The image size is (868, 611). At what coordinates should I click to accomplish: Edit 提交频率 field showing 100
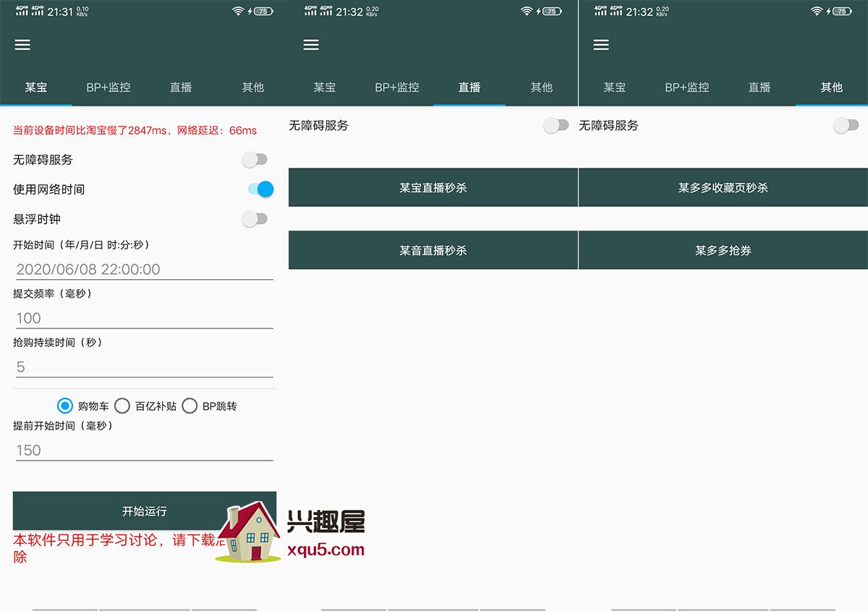point(143,318)
